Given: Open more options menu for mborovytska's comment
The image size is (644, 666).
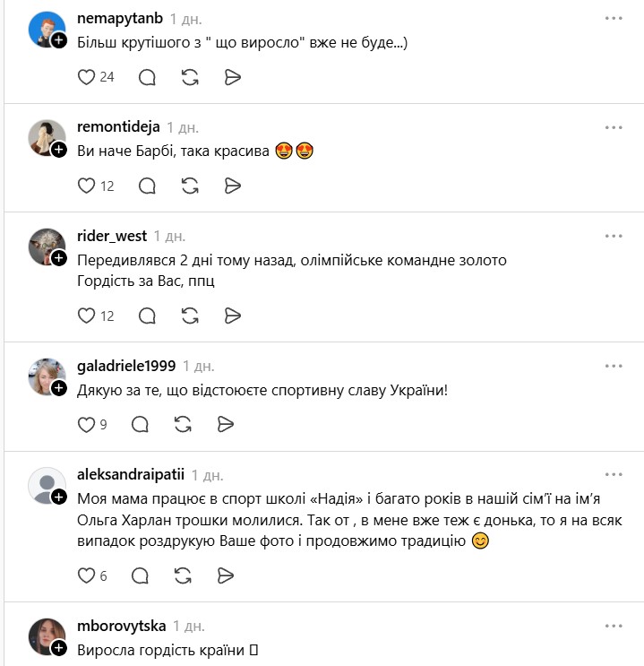Looking at the screenshot, I should click(x=614, y=625).
